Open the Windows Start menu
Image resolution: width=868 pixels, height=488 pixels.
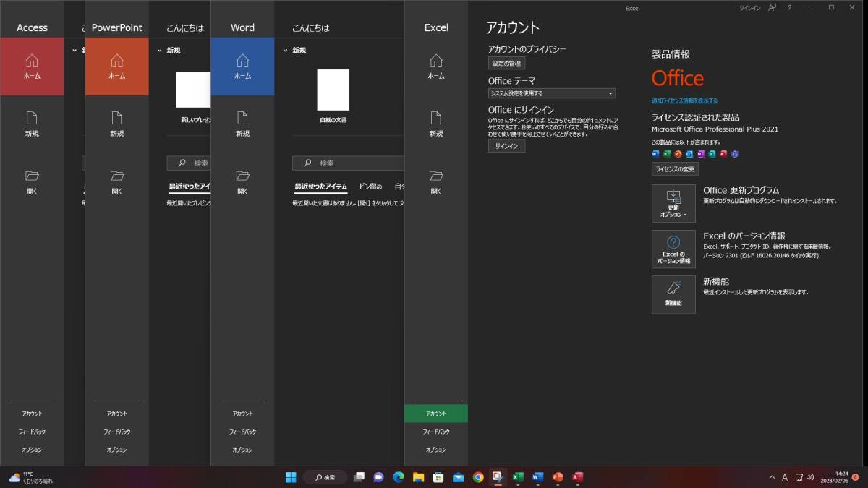pyautogui.click(x=291, y=477)
